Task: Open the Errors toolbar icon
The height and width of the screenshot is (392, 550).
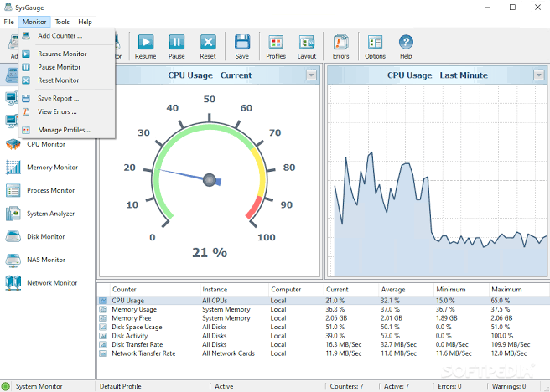Action: click(x=340, y=43)
